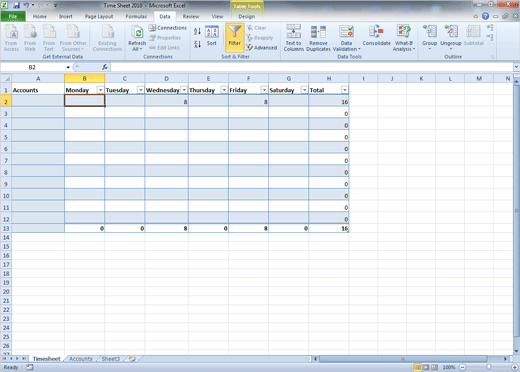Screen dimensions: 520x372
Task: Switch to Home tab
Action: pos(40,16)
